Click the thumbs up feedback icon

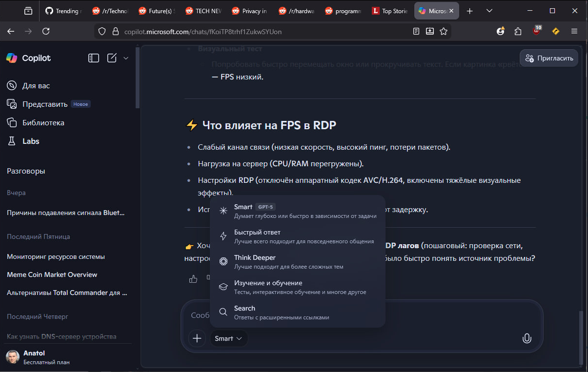click(x=193, y=279)
